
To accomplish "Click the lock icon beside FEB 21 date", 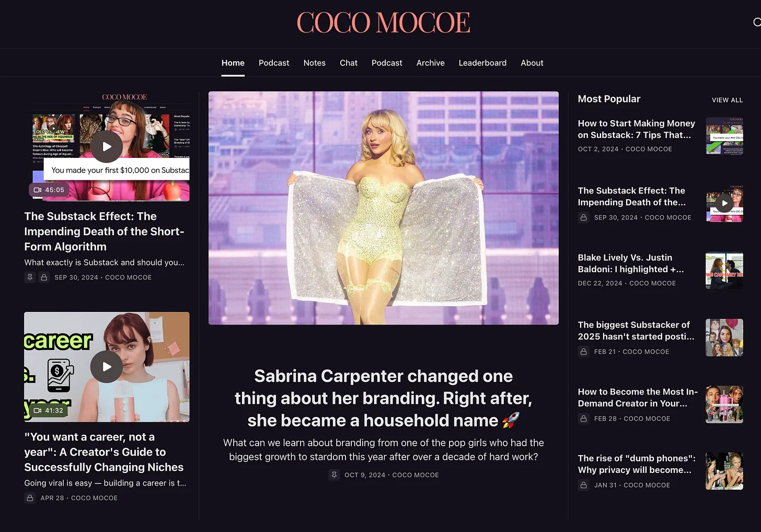I will pyautogui.click(x=583, y=352).
